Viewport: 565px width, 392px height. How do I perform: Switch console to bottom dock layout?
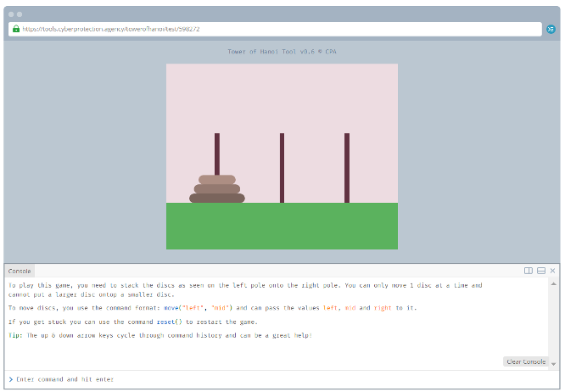tap(540, 271)
